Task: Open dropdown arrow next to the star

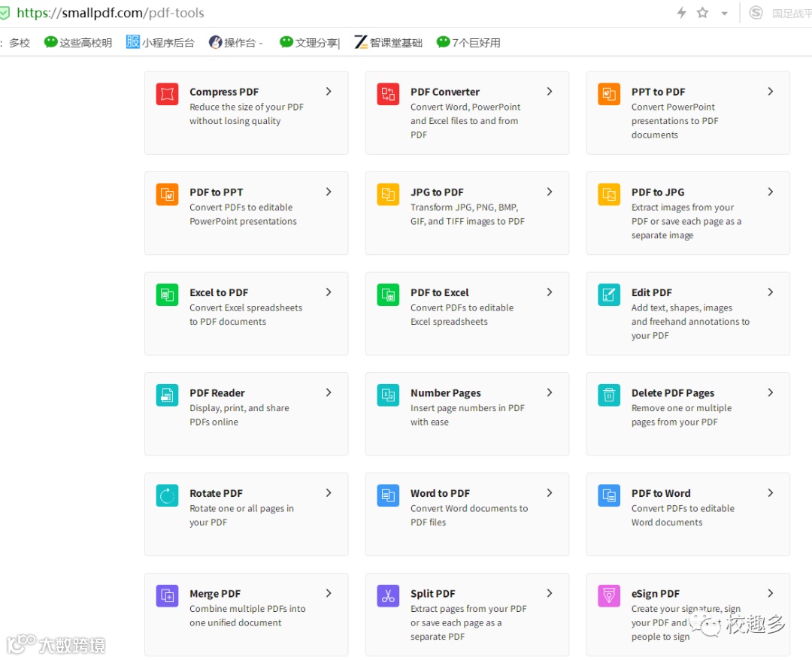Action: click(725, 14)
